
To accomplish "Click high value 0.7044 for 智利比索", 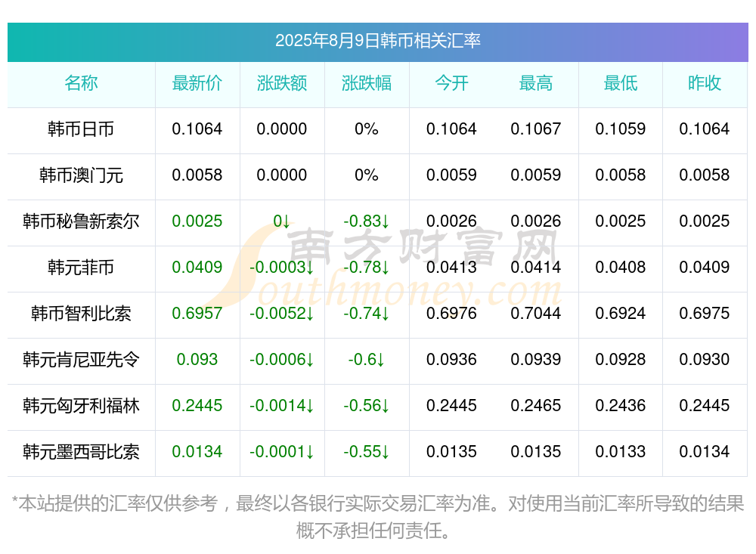I will click(536, 314).
